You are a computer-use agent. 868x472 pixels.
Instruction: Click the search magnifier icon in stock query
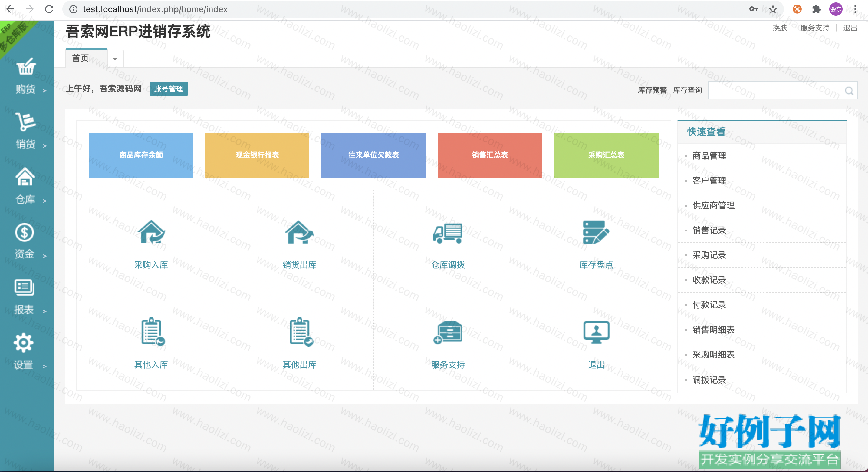(849, 90)
